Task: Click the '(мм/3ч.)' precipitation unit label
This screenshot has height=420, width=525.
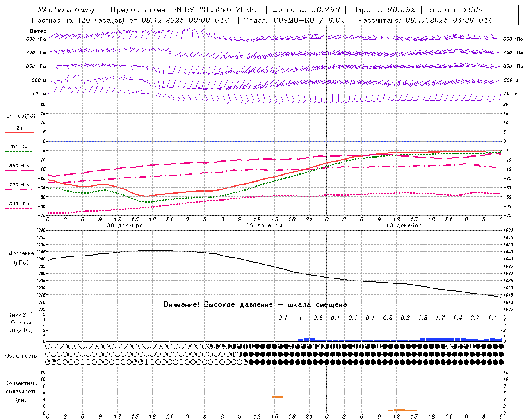Action: coord(21,315)
